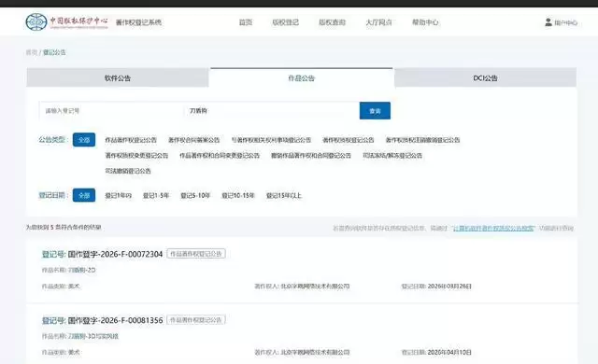
Task: Choose the 登记1年内 date filter
Action: coord(119,196)
